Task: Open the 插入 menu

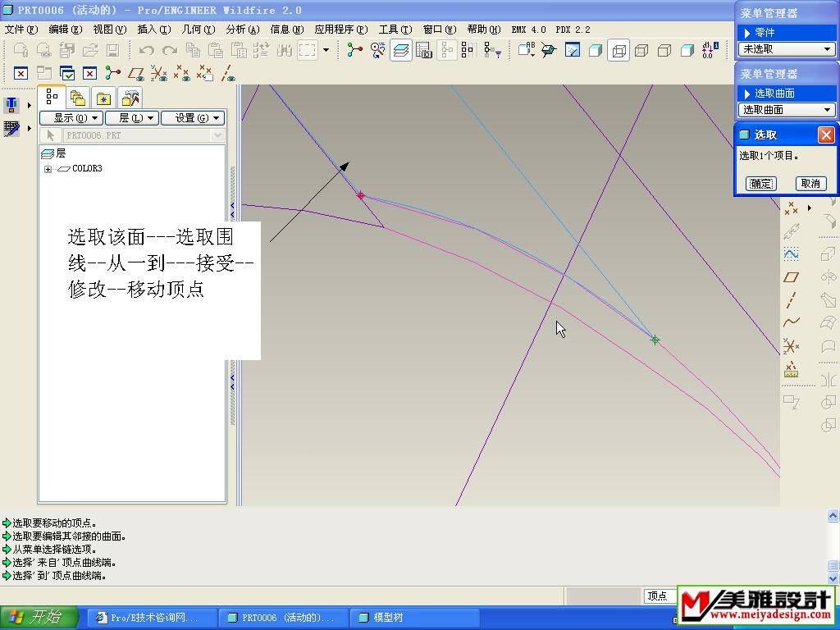Action: (x=153, y=30)
